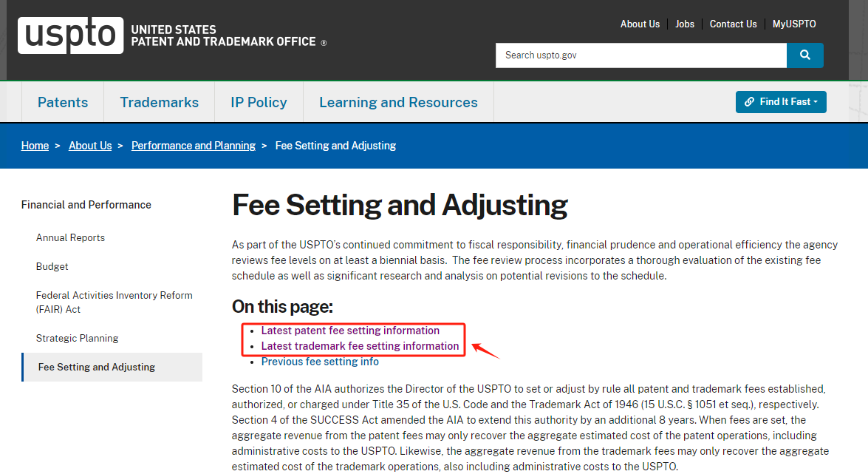
Task: Open the Find It Fast dropdown
Action: [781, 102]
